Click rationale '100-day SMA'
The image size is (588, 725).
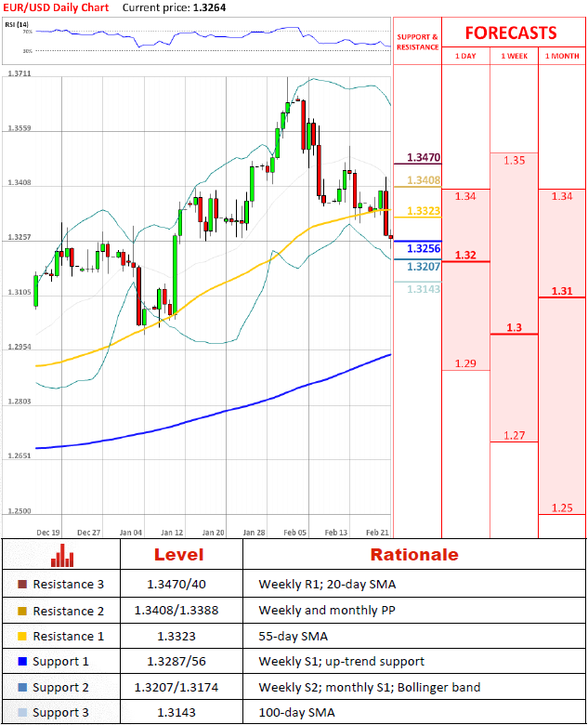296,713
